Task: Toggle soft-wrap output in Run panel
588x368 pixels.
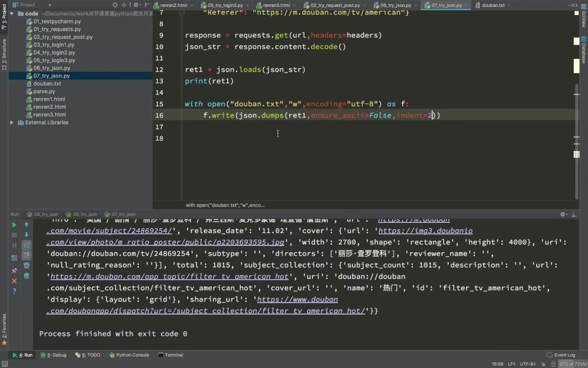Action: coord(27,245)
